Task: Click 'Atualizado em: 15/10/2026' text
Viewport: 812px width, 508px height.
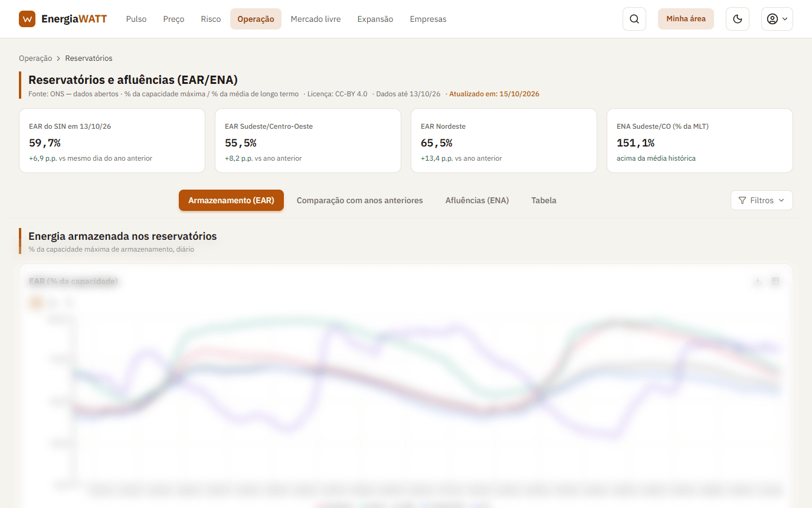Action: tap(495, 94)
